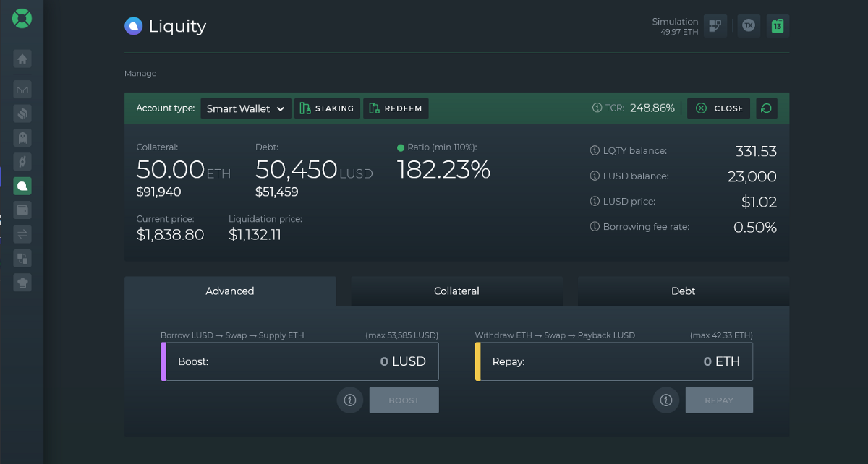Image resolution: width=868 pixels, height=464 pixels.
Task: Click the info icon beside Borrowing fee rate
Action: (x=595, y=227)
